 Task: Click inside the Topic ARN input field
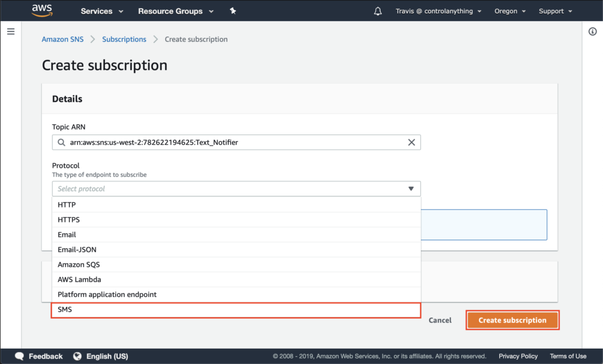click(236, 143)
